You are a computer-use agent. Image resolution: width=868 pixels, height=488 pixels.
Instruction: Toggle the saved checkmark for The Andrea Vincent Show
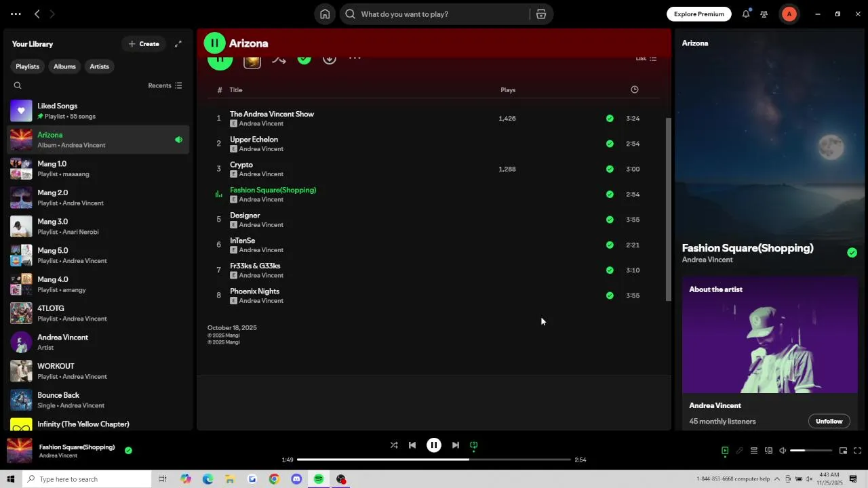[610, 119]
